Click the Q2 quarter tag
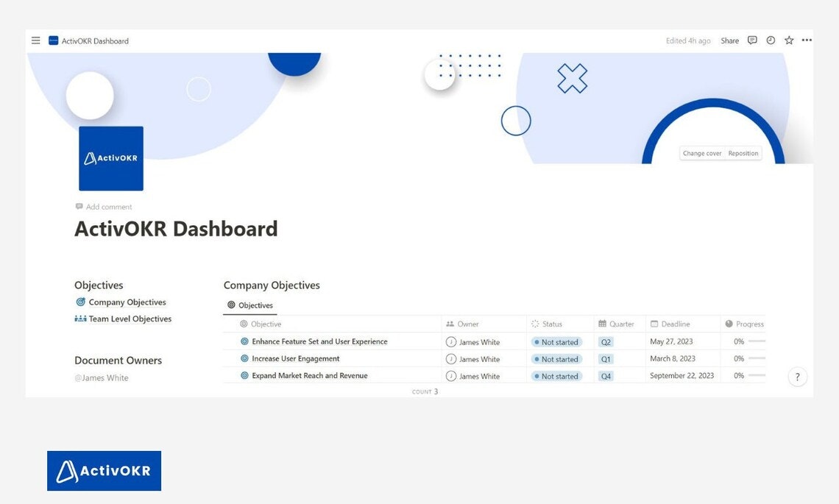Image resolution: width=839 pixels, height=504 pixels. (606, 342)
